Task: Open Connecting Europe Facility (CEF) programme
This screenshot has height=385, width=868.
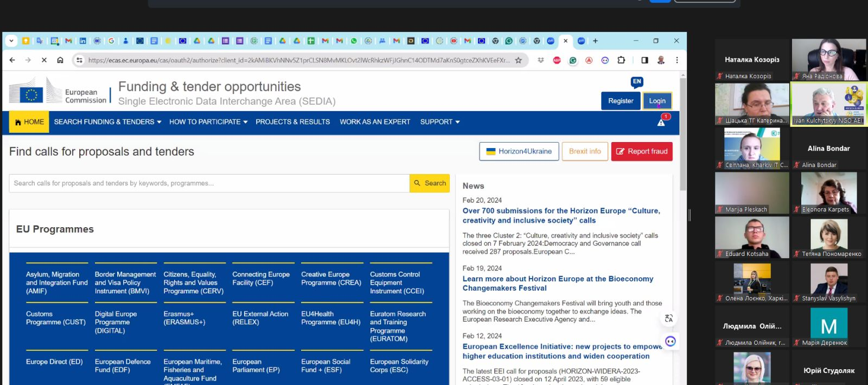Action: (261, 279)
